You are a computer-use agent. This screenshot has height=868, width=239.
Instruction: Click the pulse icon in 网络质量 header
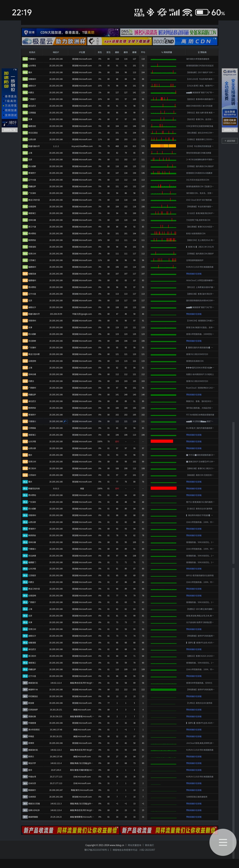pos(162,52)
